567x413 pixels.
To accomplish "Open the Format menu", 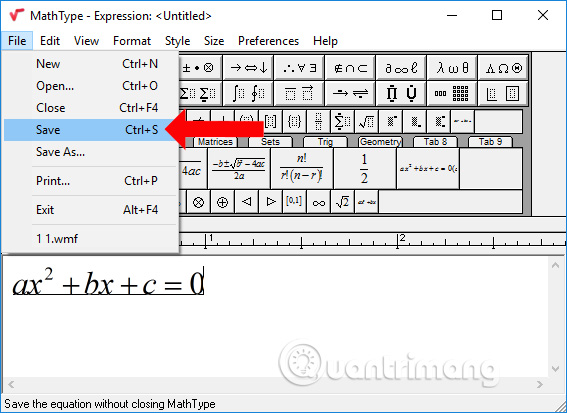I will (132, 41).
